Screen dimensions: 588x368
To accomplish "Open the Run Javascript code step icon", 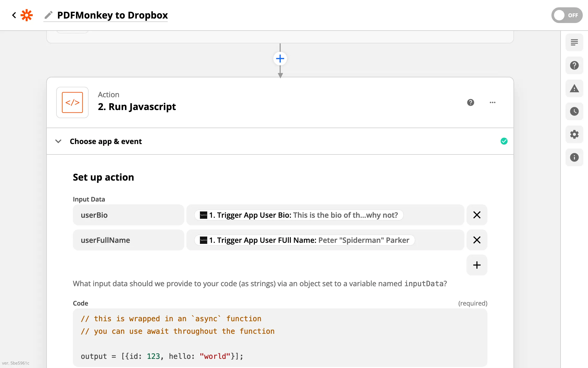I will (72, 102).
